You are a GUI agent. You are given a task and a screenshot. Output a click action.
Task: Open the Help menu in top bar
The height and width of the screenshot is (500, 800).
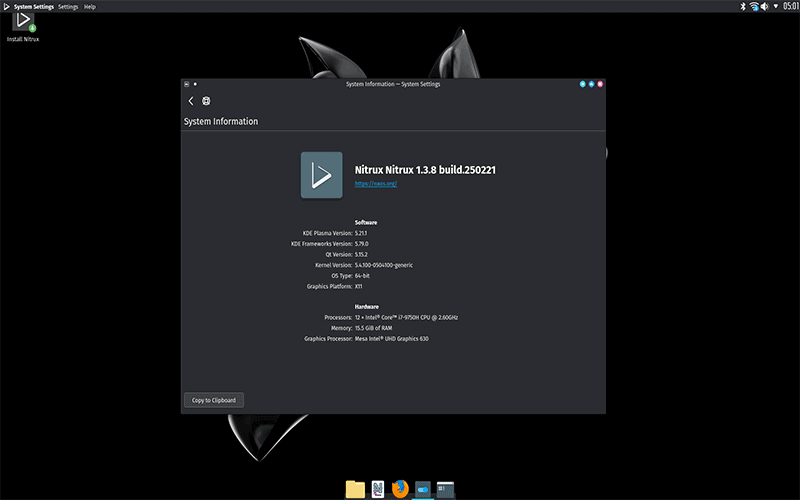(x=90, y=6)
